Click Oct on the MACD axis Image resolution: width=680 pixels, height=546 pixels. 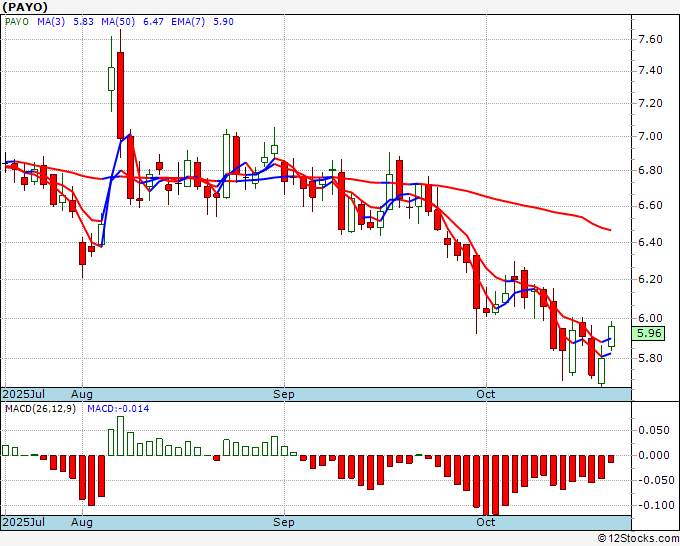coord(485,522)
